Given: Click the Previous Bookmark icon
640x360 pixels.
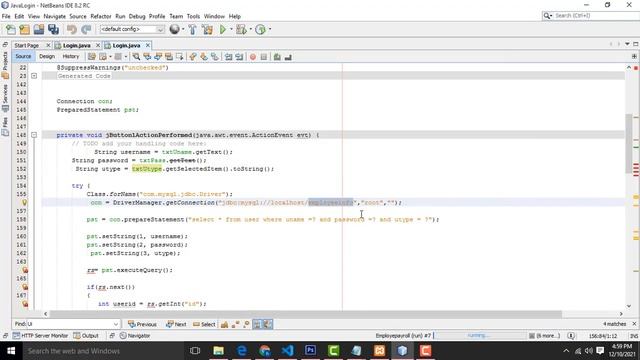Looking at the screenshot, I should click(193, 57).
